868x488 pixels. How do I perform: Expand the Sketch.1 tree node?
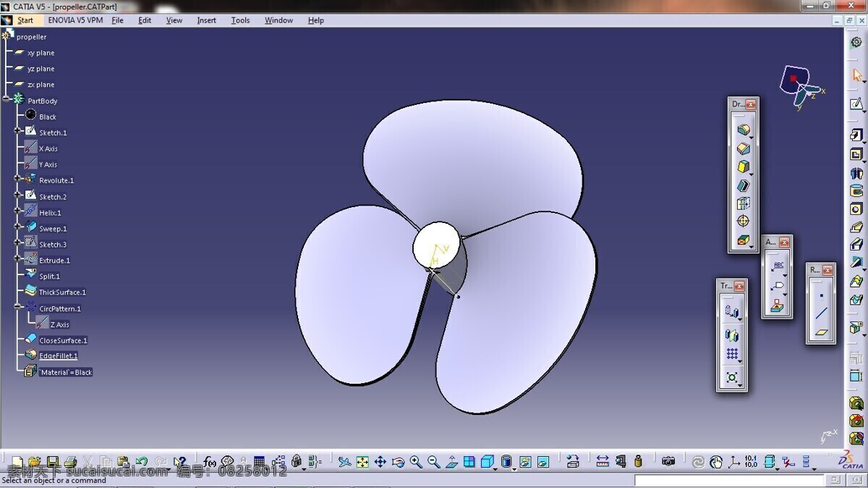click(x=17, y=131)
